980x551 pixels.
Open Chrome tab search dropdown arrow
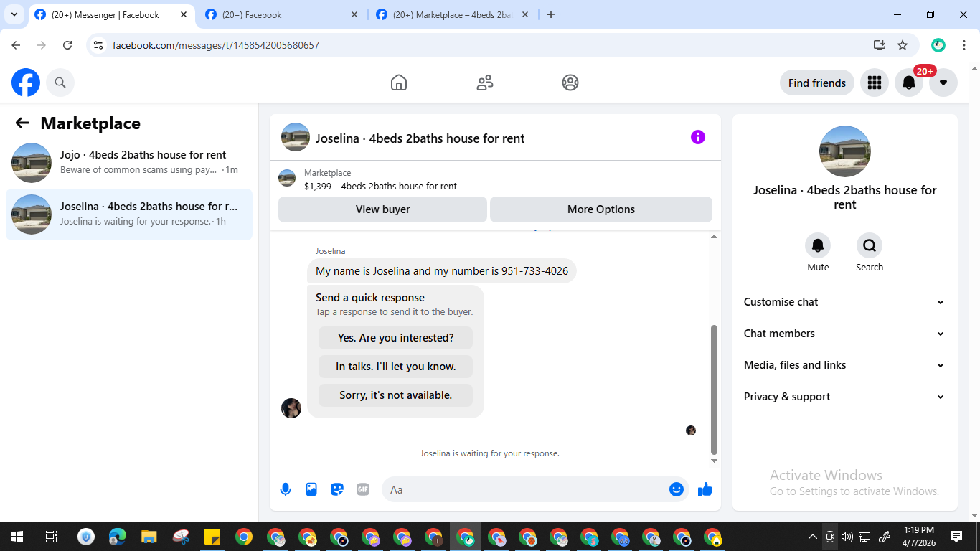(x=14, y=14)
